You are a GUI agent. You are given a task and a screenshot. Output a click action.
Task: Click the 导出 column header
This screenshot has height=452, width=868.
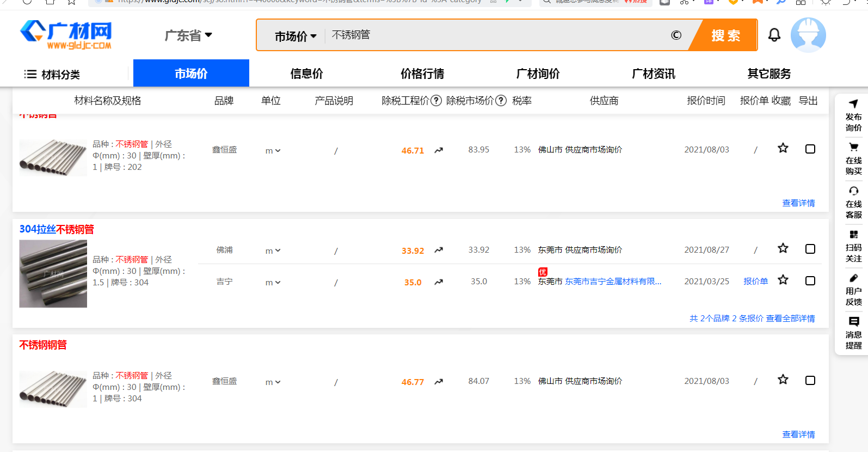[808, 101]
